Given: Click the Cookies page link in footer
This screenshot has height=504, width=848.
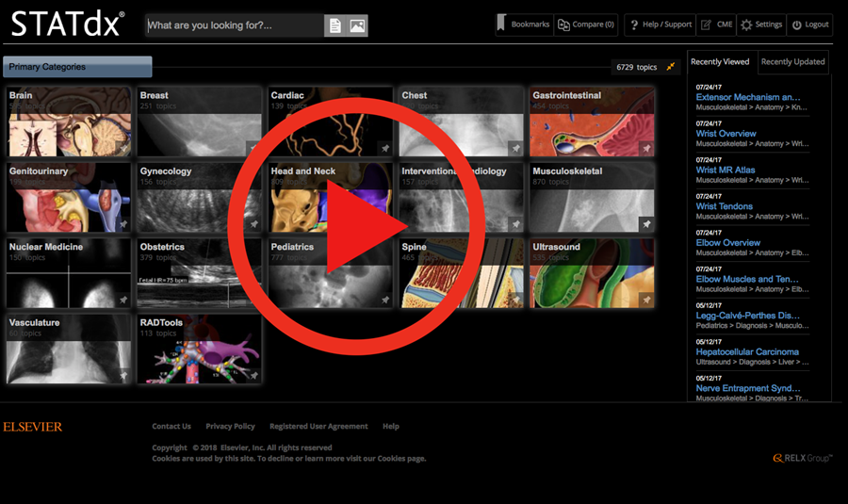Looking at the screenshot, I should click(x=401, y=459).
